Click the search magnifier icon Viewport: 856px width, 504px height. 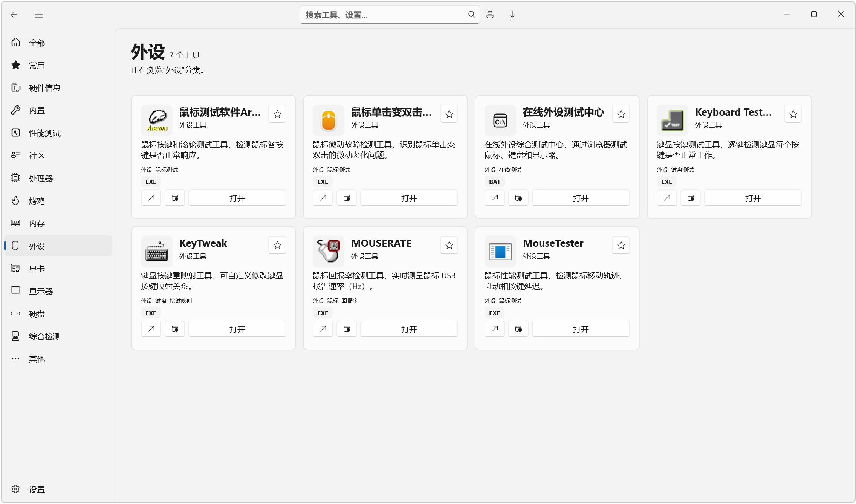pos(471,15)
